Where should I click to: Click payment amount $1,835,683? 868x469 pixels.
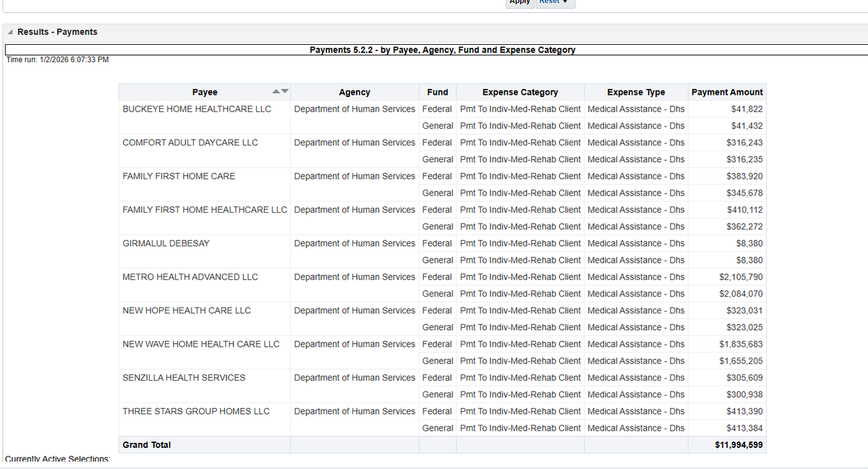point(741,344)
